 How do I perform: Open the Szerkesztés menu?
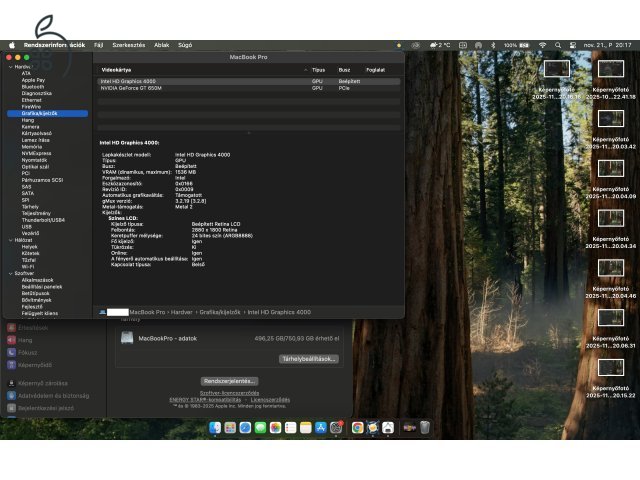pos(129,45)
